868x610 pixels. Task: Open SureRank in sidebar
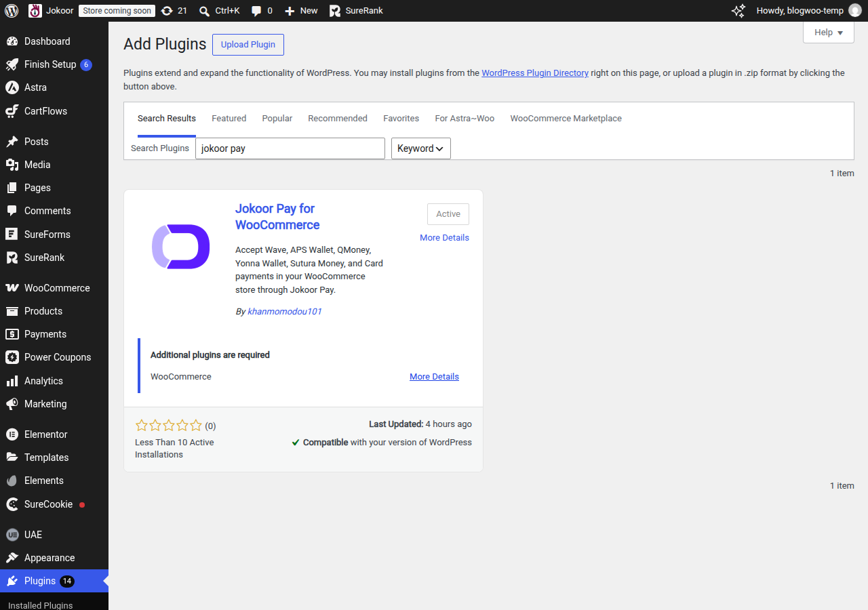pos(54,258)
